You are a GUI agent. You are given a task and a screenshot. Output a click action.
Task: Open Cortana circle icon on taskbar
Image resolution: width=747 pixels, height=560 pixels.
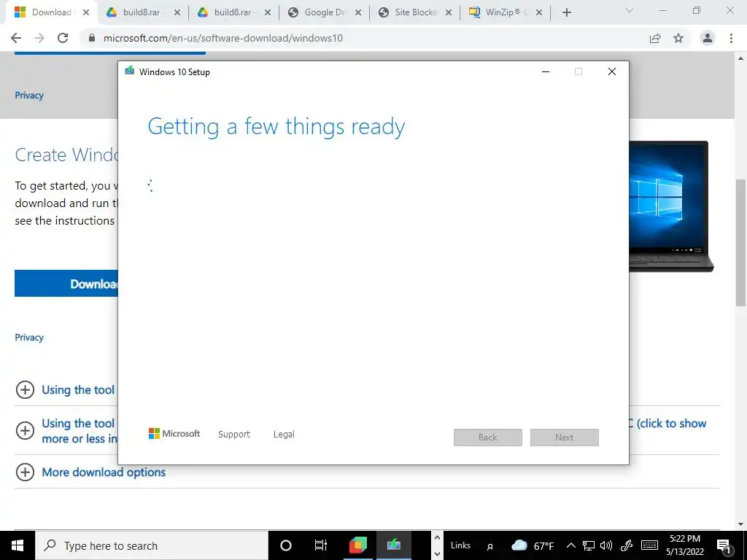pyautogui.click(x=286, y=545)
